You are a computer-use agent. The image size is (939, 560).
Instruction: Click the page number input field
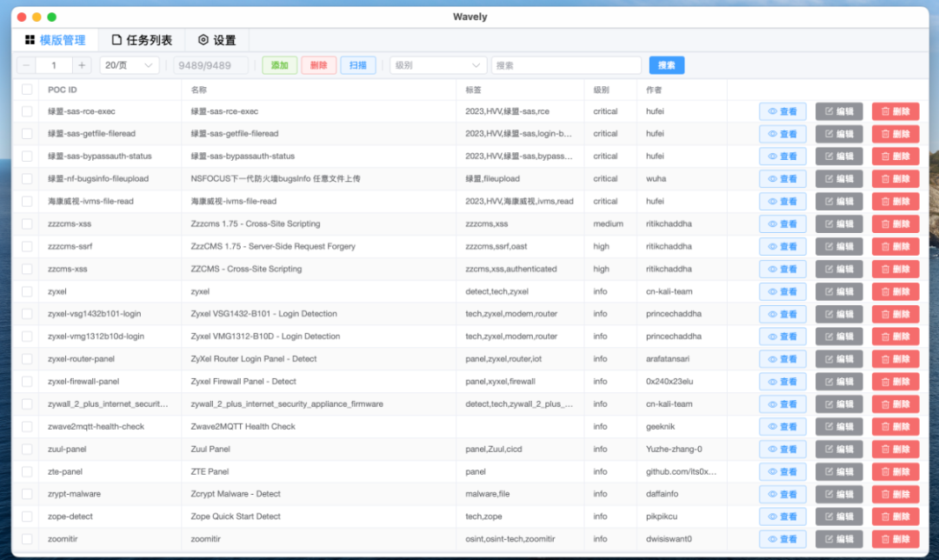tap(54, 65)
